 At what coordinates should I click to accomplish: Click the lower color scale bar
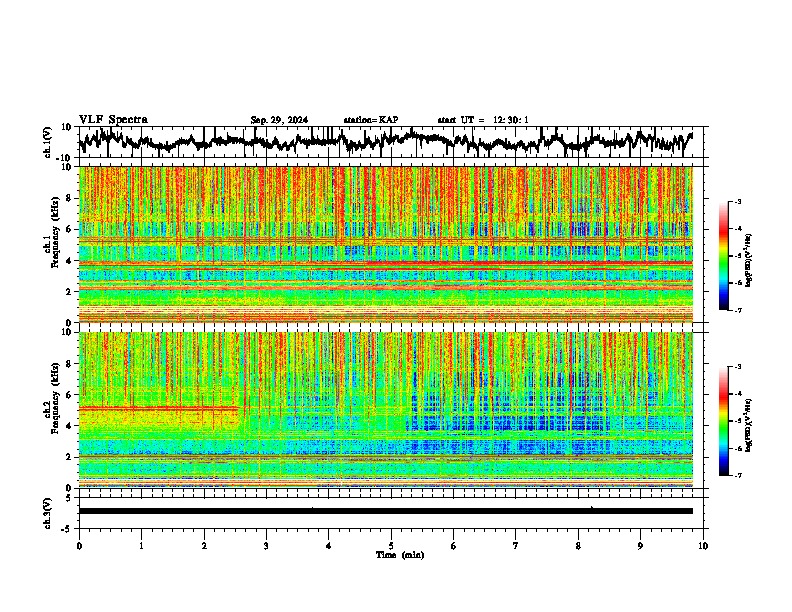tap(723, 421)
